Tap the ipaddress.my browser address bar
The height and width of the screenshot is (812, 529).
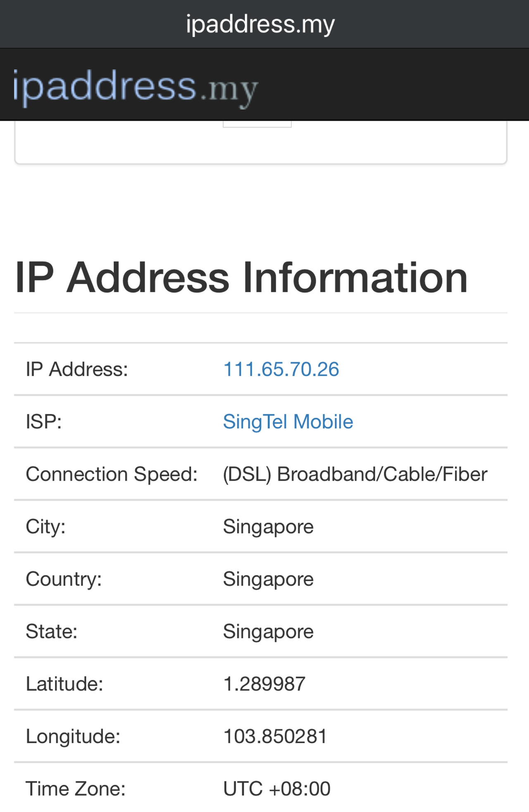[x=260, y=24]
